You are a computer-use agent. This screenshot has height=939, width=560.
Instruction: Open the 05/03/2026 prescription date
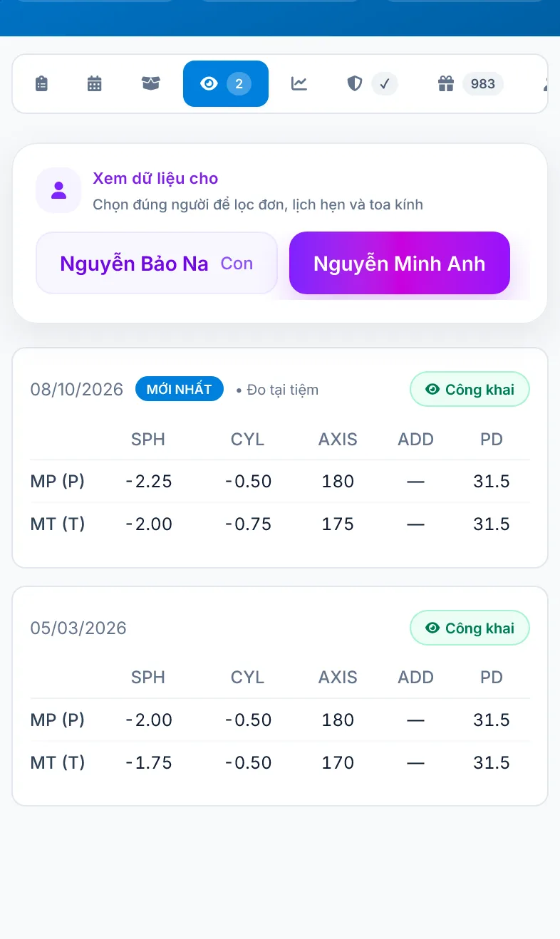78,628
